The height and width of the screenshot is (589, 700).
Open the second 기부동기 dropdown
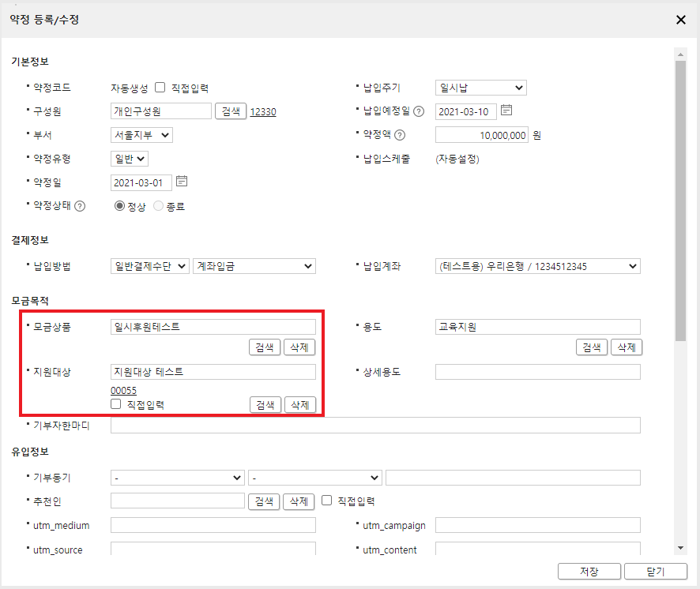point(315,478)
